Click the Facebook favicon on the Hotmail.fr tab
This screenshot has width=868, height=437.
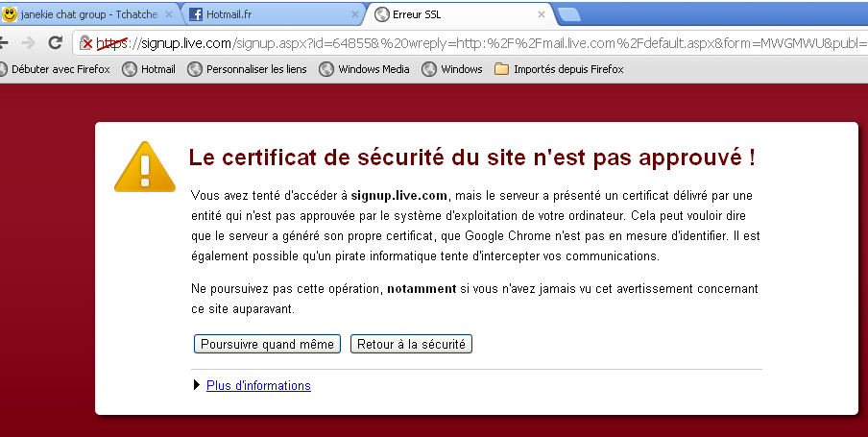point(196,14)
